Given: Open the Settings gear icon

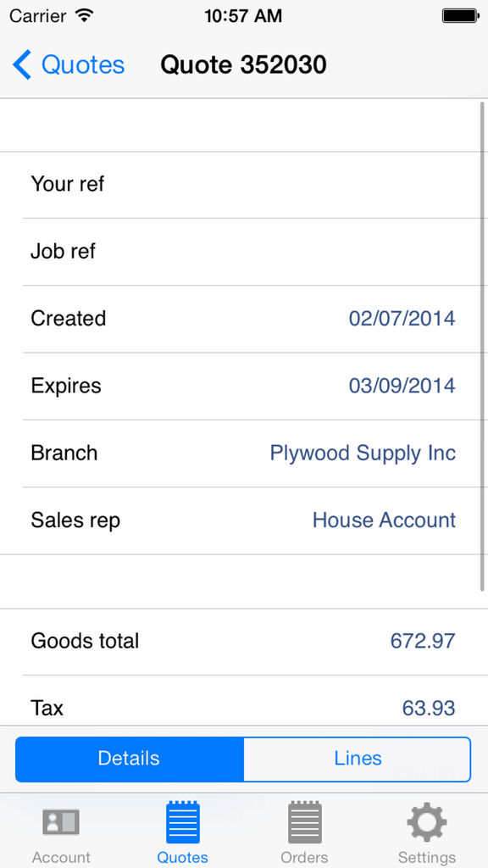Looking at the screenshot, I should [x=427, y=822].
